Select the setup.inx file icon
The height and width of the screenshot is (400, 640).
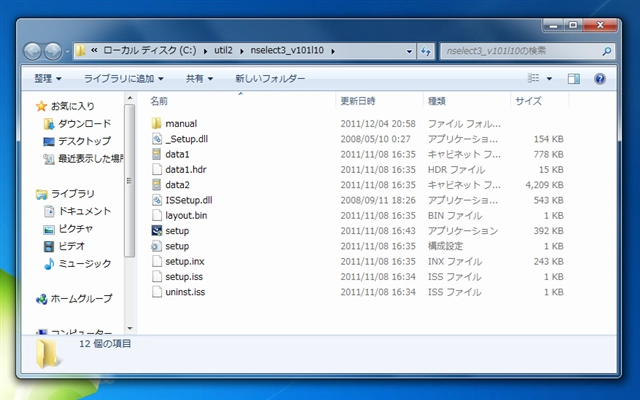[157, 261]
